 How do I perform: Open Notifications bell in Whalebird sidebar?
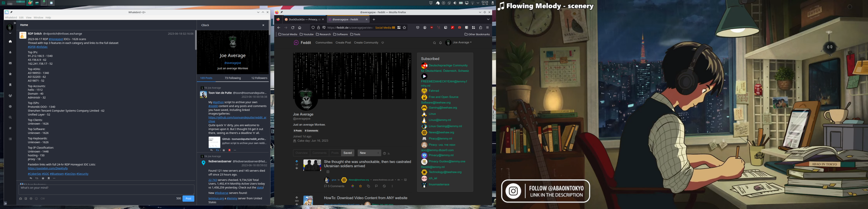10,53
